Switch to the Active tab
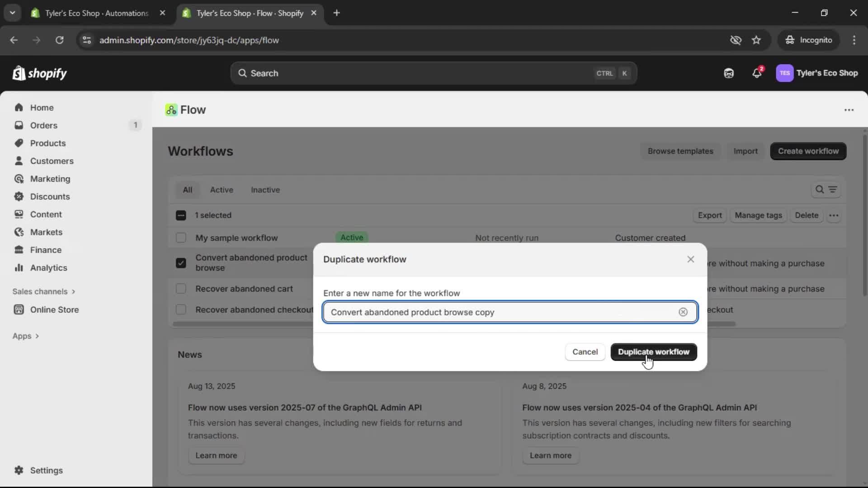 pos(222,190)
